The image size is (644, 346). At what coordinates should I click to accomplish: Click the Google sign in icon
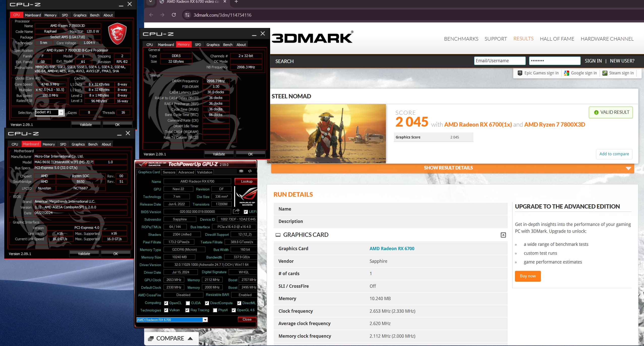click(x=567, y=73)
